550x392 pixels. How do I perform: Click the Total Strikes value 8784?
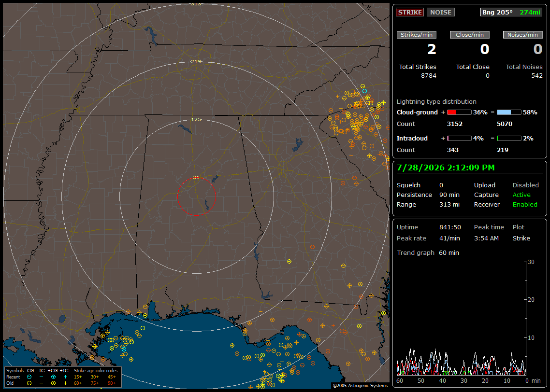point(429,76)
